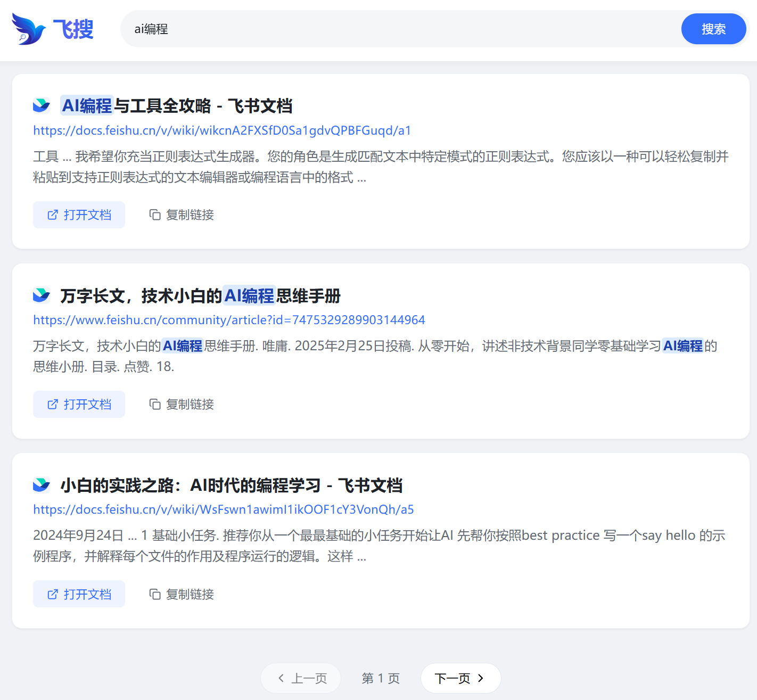This screenshot has width=757, height=700.
Task: Open the title 万字长文，技术小白的AI编程思维手册
Action: coord(201,295)
